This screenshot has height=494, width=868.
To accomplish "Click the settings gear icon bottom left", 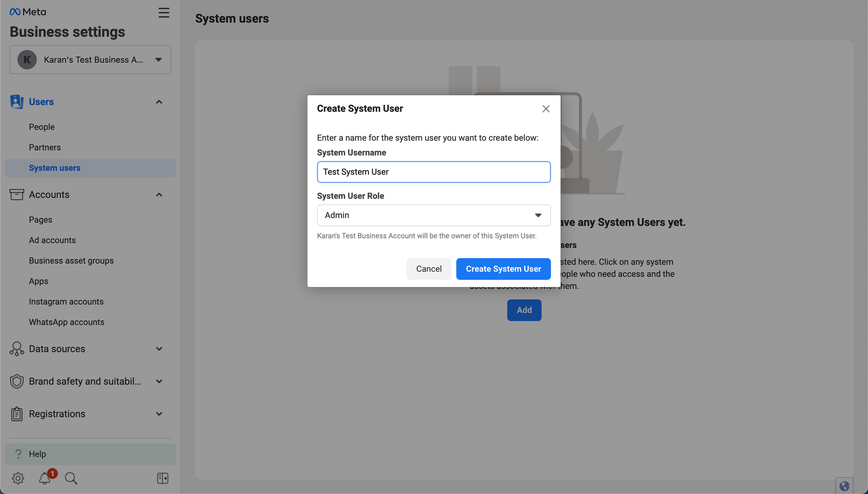I will [x=18, y=478].
